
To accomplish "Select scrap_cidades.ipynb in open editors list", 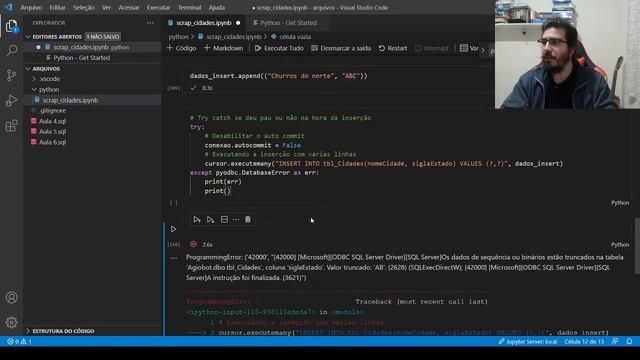I will click(x=91, y=47).
